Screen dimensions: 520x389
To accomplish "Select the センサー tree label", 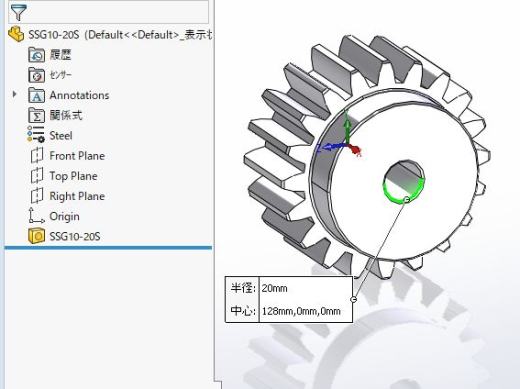I will (61, 75).
